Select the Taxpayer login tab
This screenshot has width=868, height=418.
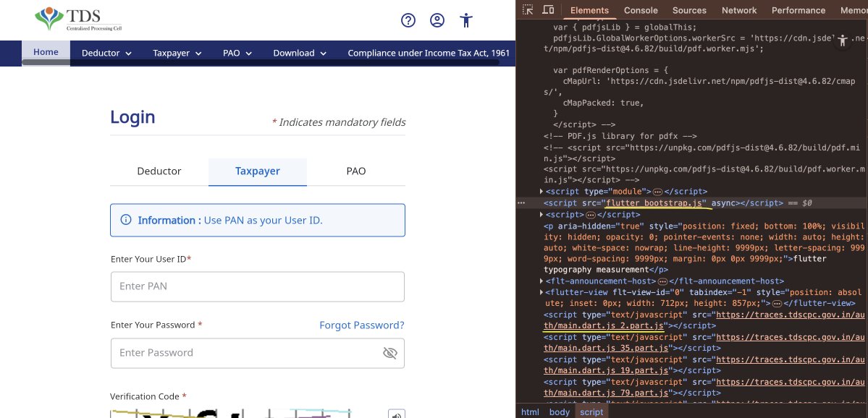point(258,171)
